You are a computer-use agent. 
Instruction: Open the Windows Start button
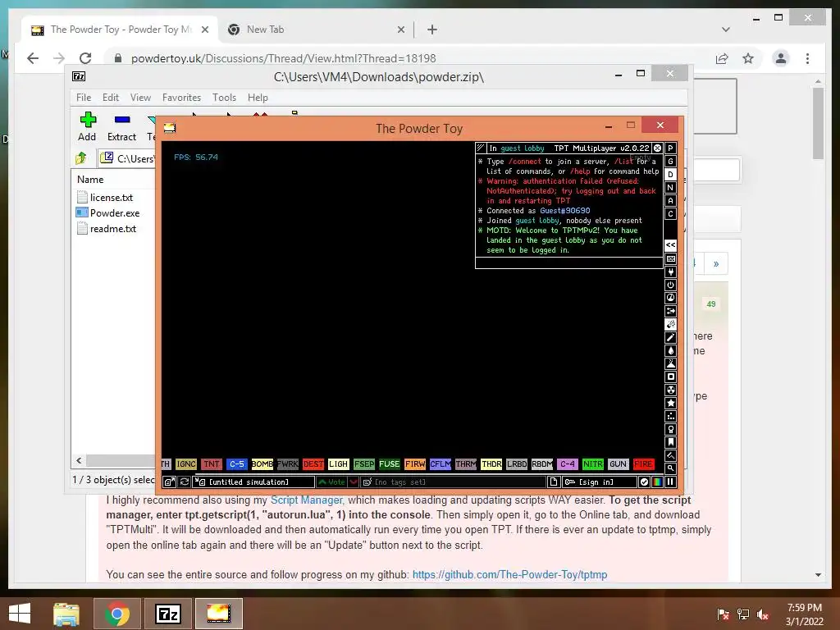[x=20, y=614]
